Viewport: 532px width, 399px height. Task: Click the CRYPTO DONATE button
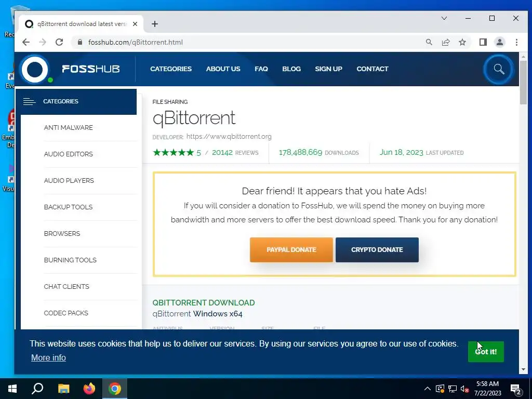[377, 250]
